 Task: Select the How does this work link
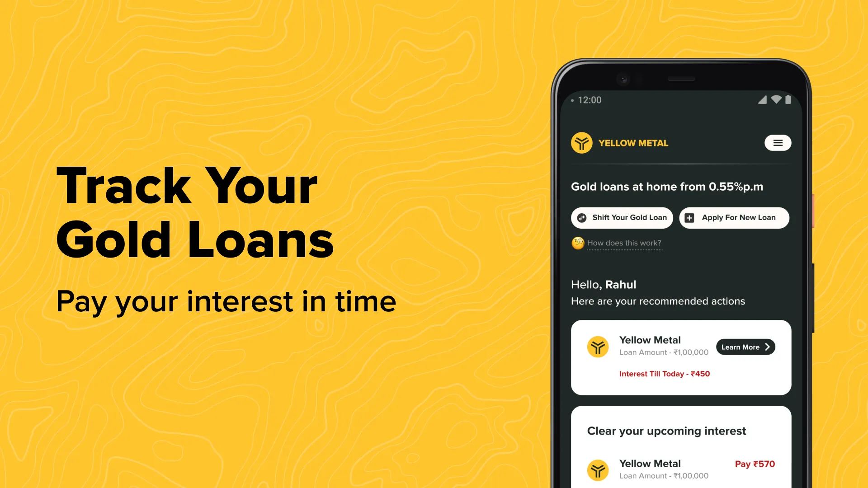(x=623, y=243)
